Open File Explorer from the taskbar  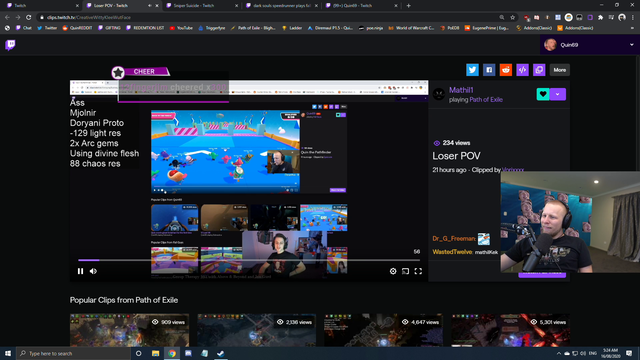coord(156,353)
